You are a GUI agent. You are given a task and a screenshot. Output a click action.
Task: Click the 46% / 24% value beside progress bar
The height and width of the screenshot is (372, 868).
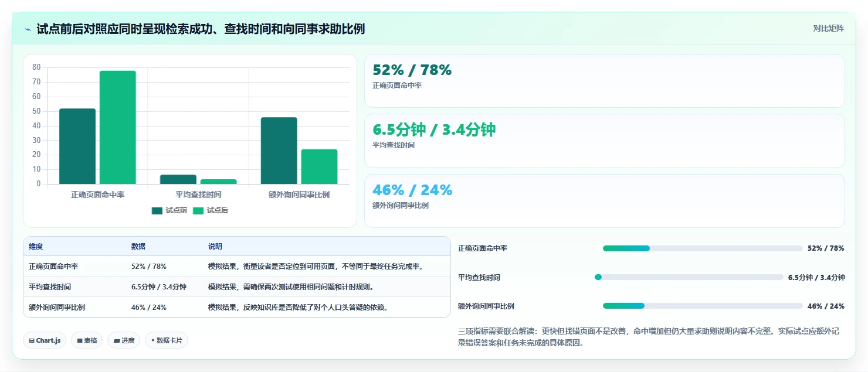coord(826,306)
